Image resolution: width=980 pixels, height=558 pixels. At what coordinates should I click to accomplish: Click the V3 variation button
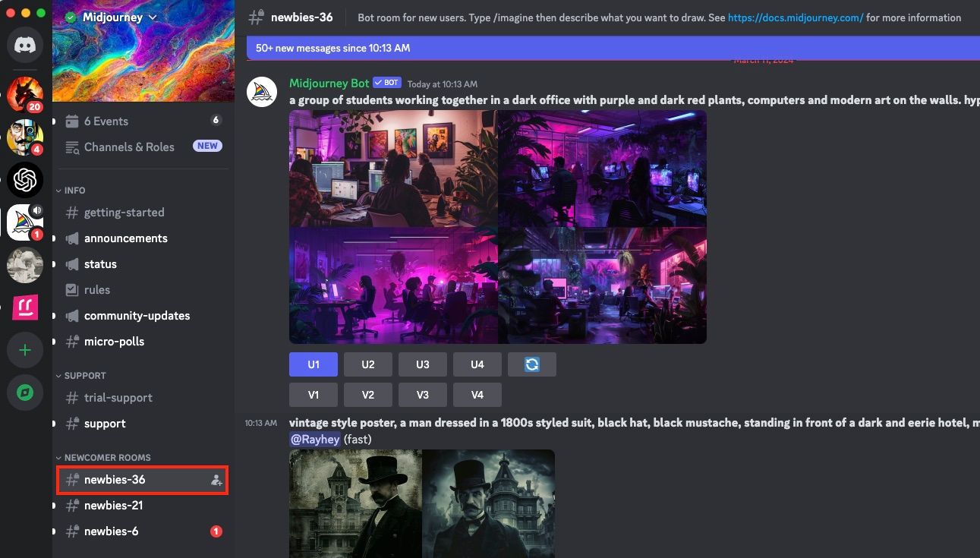[x=423, y=395]
